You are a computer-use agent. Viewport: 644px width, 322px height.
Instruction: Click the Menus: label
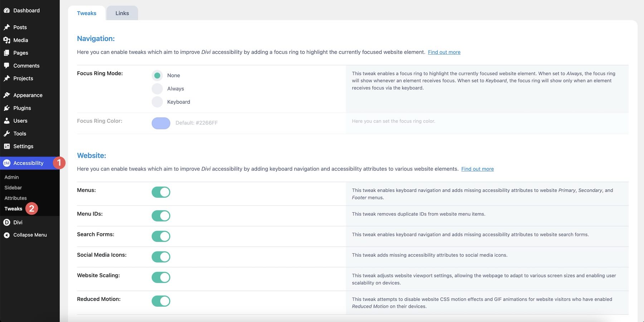click(86, 190)
